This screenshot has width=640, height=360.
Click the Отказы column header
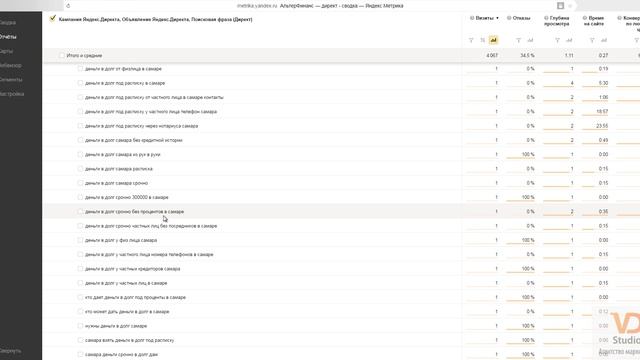pyautogui.click(x=521, y=18)
